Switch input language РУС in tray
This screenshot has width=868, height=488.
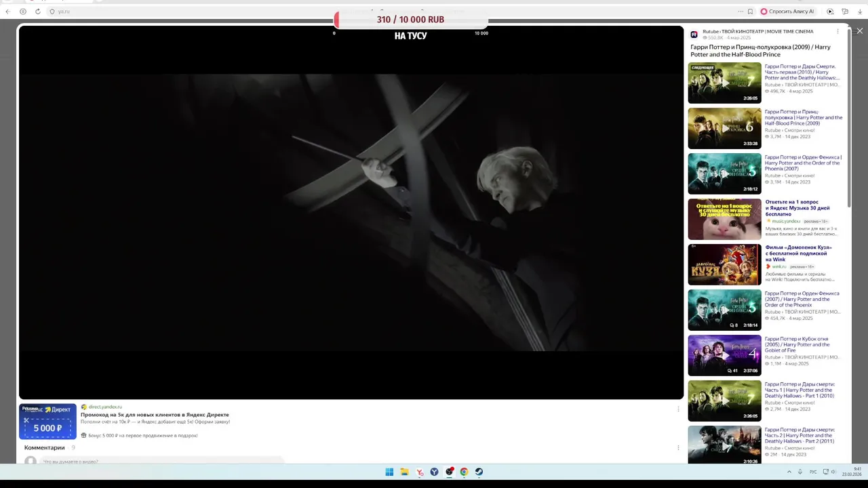pyautogui.click(x=813, y=472)
